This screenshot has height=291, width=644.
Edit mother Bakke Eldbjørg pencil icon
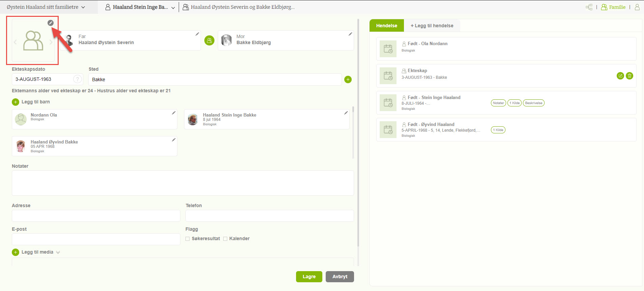coord(350,34)
